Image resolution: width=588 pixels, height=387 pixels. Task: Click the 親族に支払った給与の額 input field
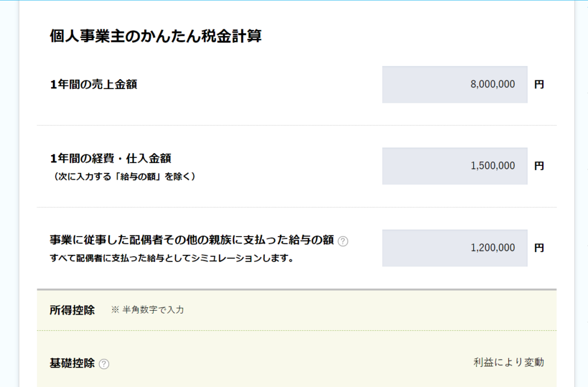tap(455, 248)
